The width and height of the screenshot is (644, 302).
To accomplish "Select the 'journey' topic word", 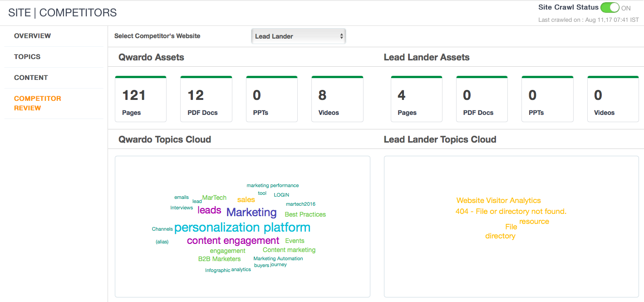I will click(x=279, y=264).
